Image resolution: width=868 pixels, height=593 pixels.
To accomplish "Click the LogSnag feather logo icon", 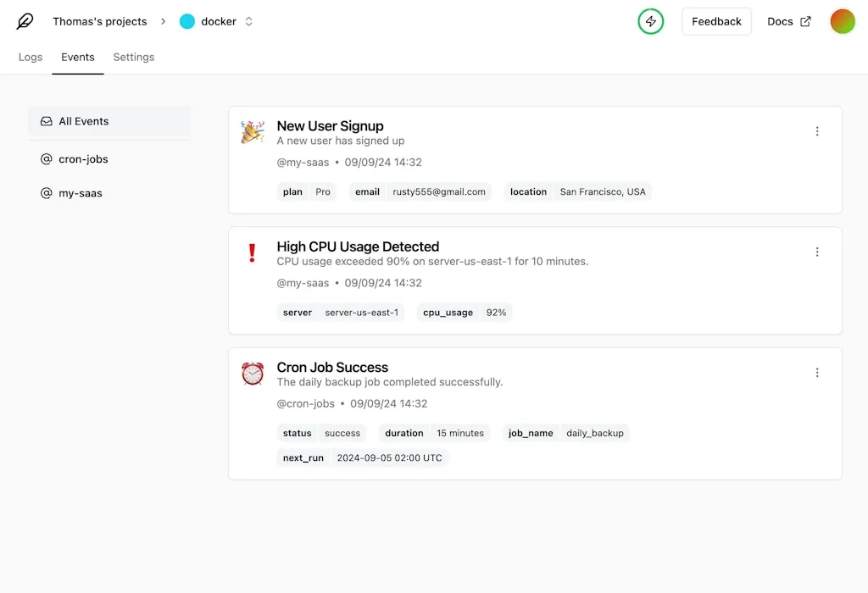I will tap(25, 20).
